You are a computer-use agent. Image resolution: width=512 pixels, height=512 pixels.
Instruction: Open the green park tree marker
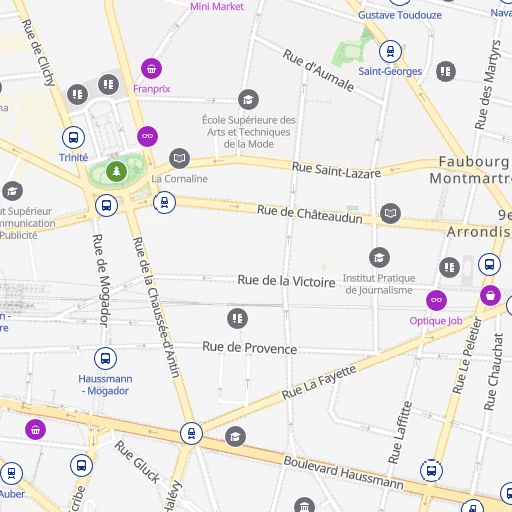click(116, 171)
